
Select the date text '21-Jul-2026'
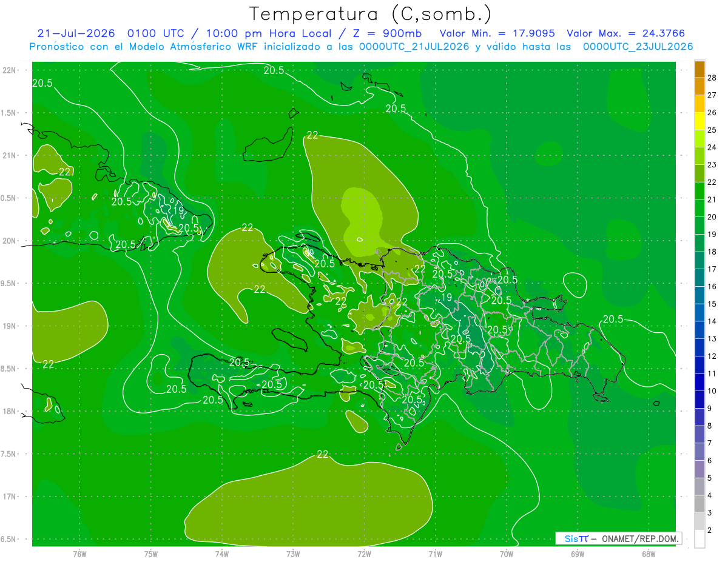pos(76,33)
